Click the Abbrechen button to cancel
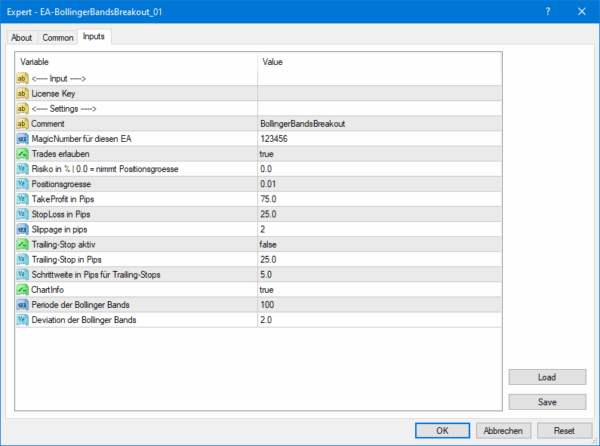 502,430
